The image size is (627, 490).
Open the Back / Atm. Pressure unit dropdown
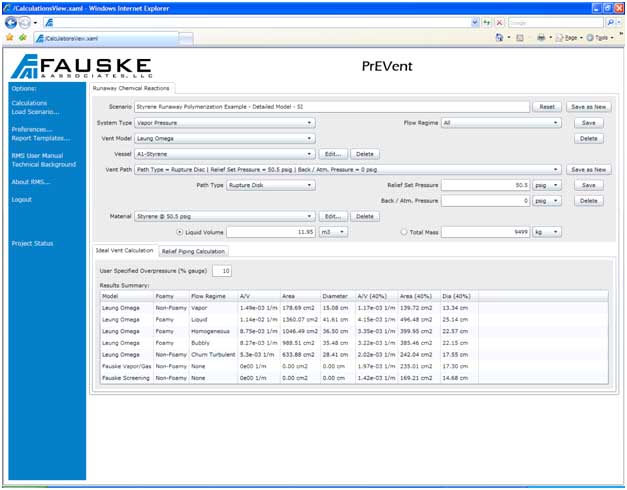click(547, 201)
